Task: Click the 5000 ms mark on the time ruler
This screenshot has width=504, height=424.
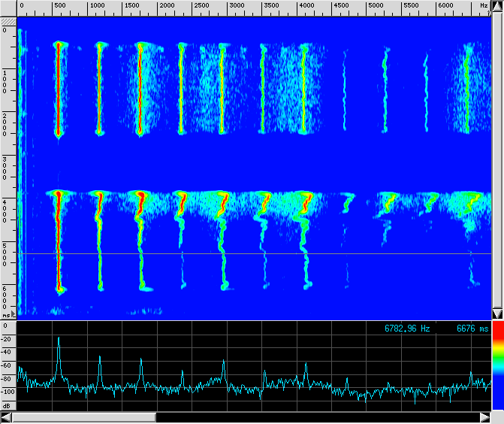Action: click(5, 254)
